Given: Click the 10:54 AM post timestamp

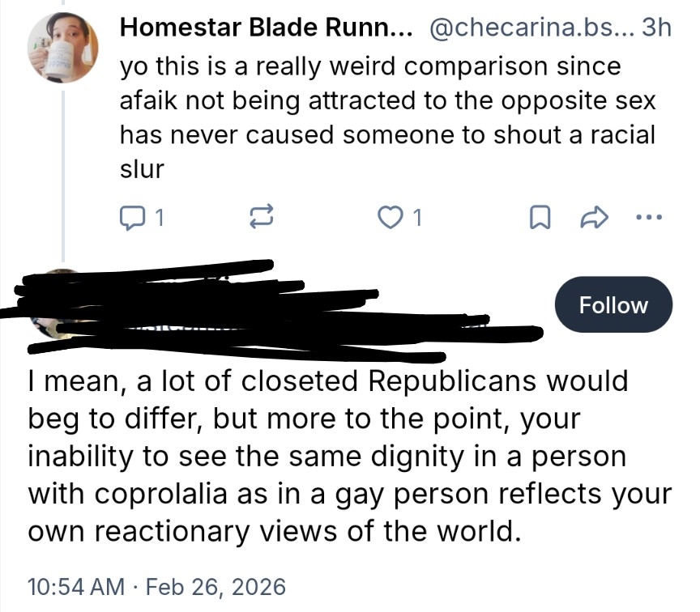Looking at the screenshot, I should (77, 585).
